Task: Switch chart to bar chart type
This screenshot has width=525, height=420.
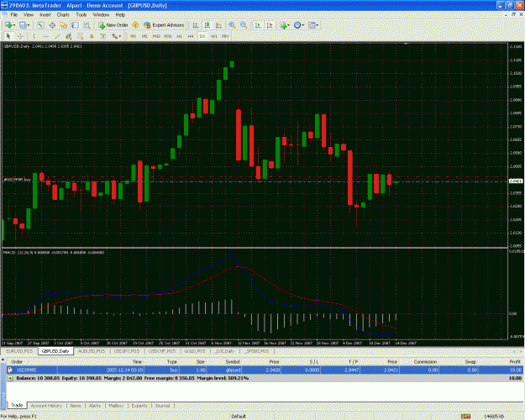Action: coord(196,25)
